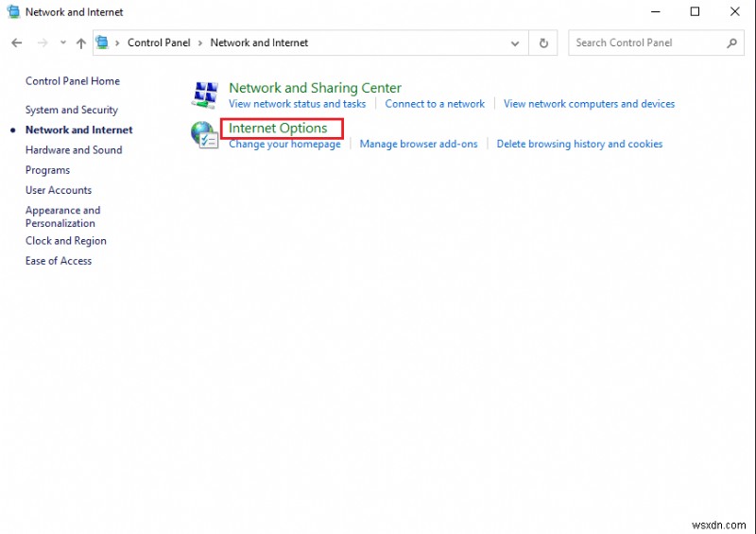Click the window title bar icon
This screenshot has width=756, height=534.
click(x=14, y=11)
